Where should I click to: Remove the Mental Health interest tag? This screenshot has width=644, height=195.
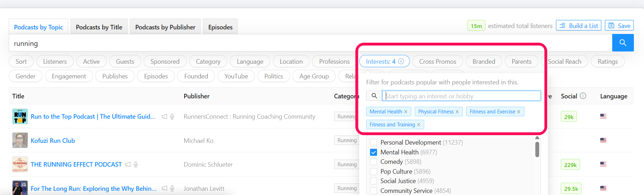(406, 112)
